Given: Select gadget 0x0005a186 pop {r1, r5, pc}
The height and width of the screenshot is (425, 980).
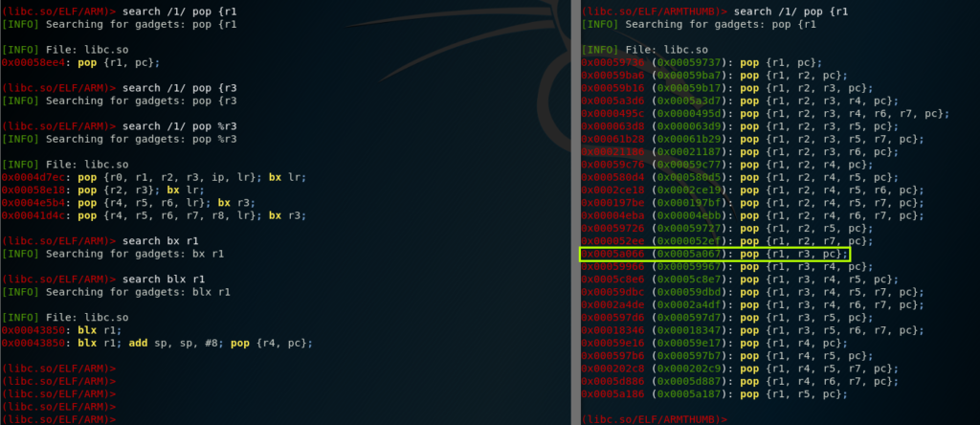Looking at the screenshot, I should 714,393.
